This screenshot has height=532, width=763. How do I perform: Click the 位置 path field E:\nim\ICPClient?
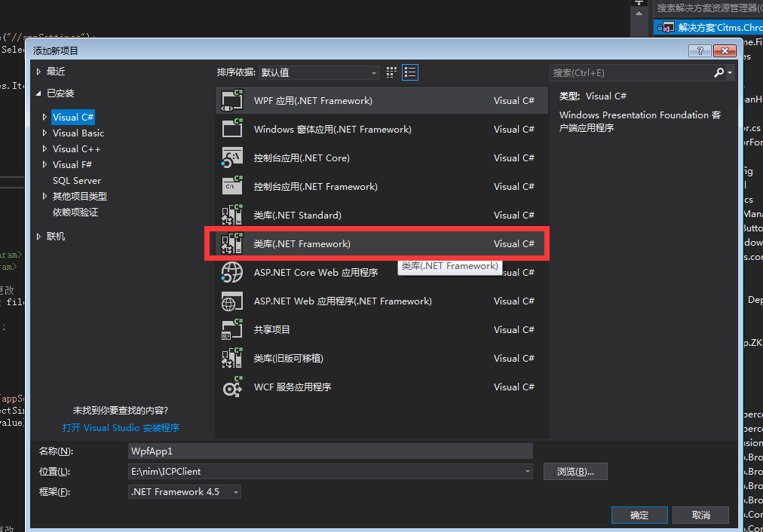click(x=325, y=471)
